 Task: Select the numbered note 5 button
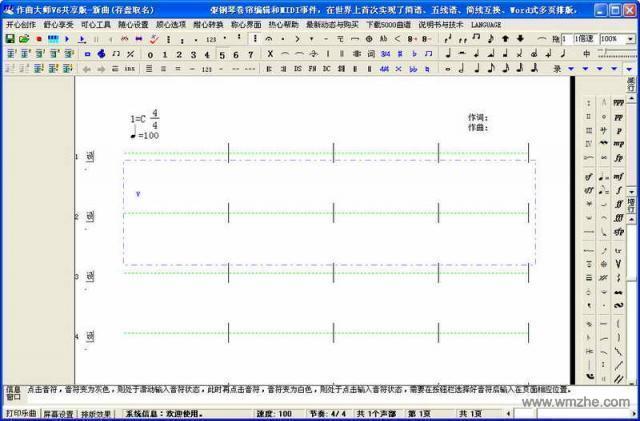(x=221, y=54)
